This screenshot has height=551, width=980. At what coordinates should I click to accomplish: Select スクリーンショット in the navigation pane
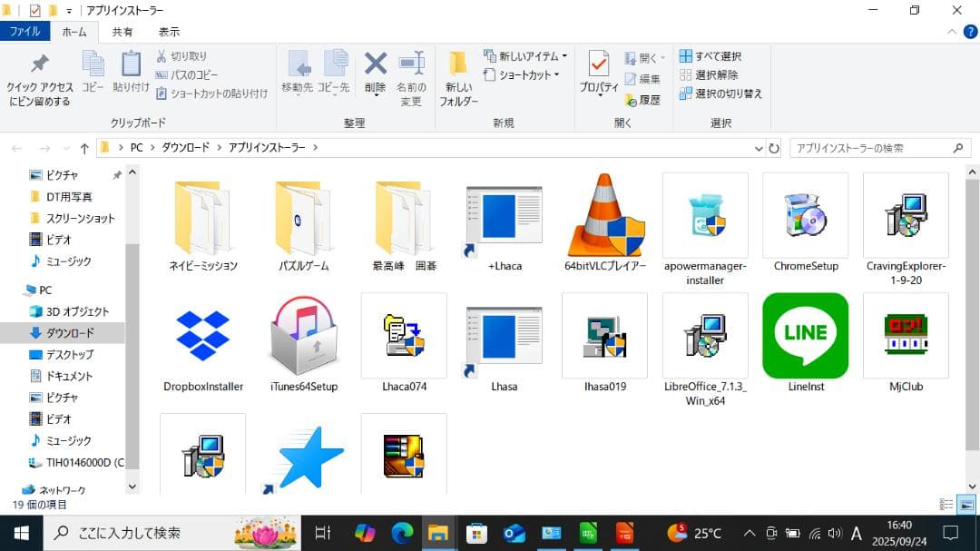click(73, 218)
